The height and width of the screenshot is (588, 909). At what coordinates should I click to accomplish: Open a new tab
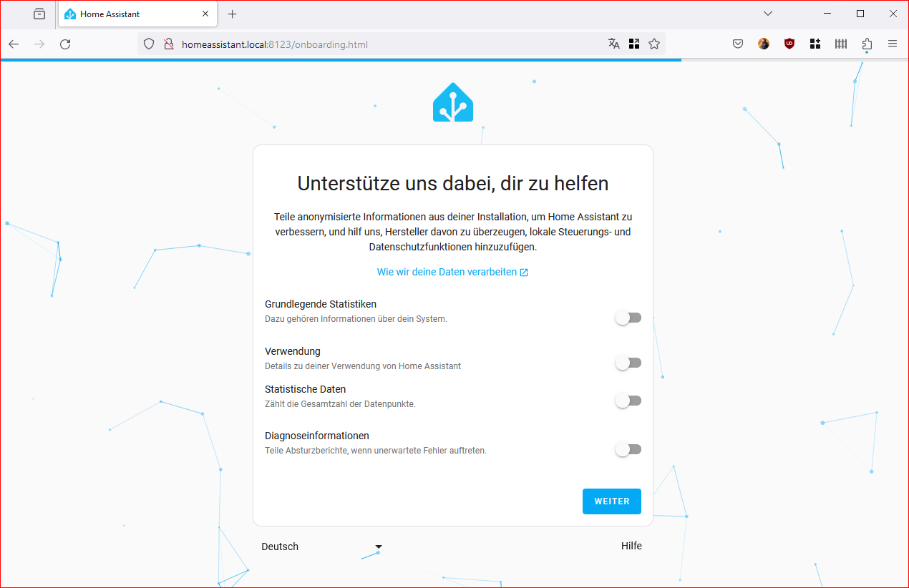(232, 14)
